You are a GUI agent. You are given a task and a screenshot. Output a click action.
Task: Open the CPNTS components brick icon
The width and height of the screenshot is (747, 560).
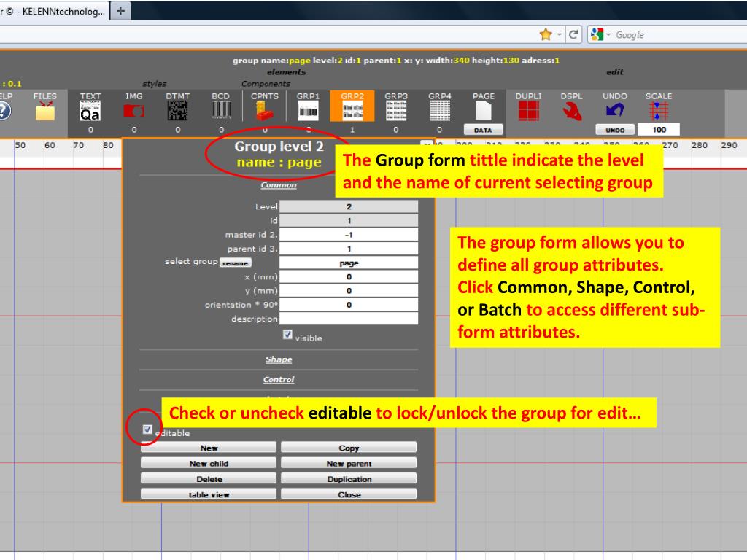click(x=264, y=111)
